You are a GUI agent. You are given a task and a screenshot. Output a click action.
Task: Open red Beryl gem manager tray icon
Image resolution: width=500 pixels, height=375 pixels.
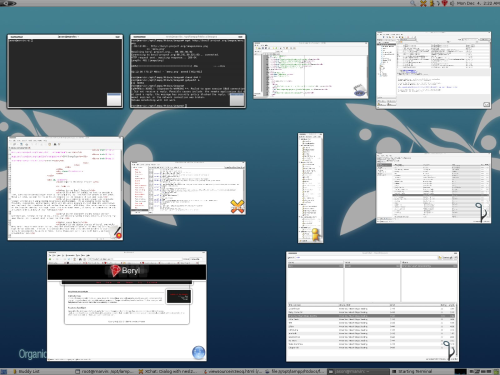pyautogui.click(x=444, y=3)
